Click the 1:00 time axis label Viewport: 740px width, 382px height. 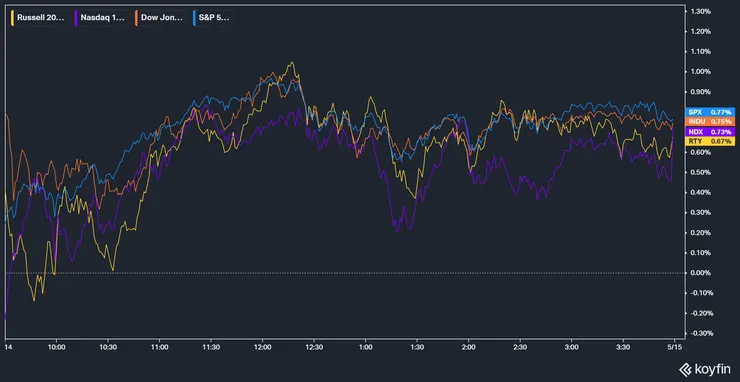coord(365,348)
